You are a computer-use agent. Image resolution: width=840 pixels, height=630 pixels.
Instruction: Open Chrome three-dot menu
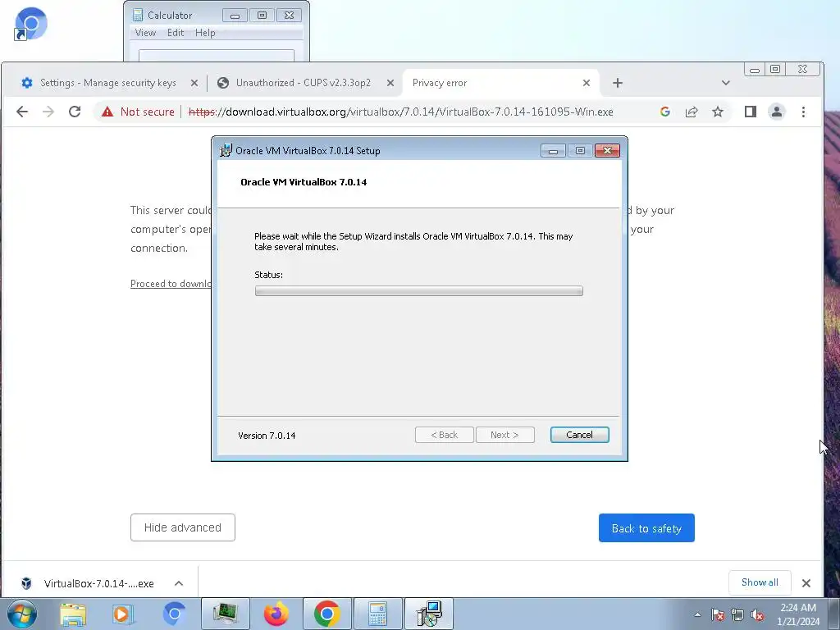tap(803, 112)
